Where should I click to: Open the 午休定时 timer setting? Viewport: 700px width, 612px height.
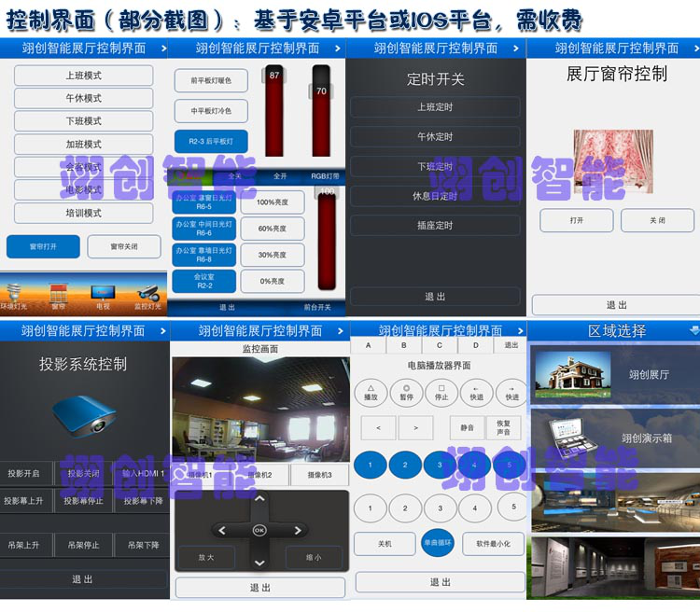point(435,136)
